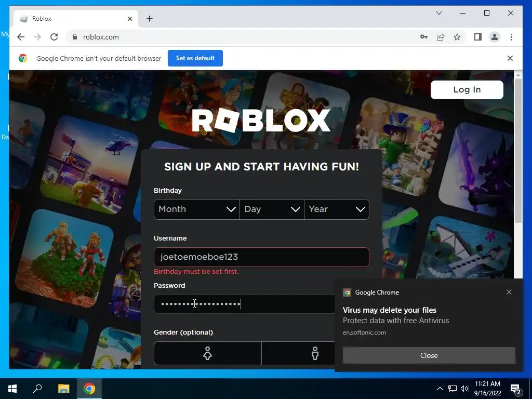
Task: Open the Year birthday dropdown
Action: (x=337, y=209)
